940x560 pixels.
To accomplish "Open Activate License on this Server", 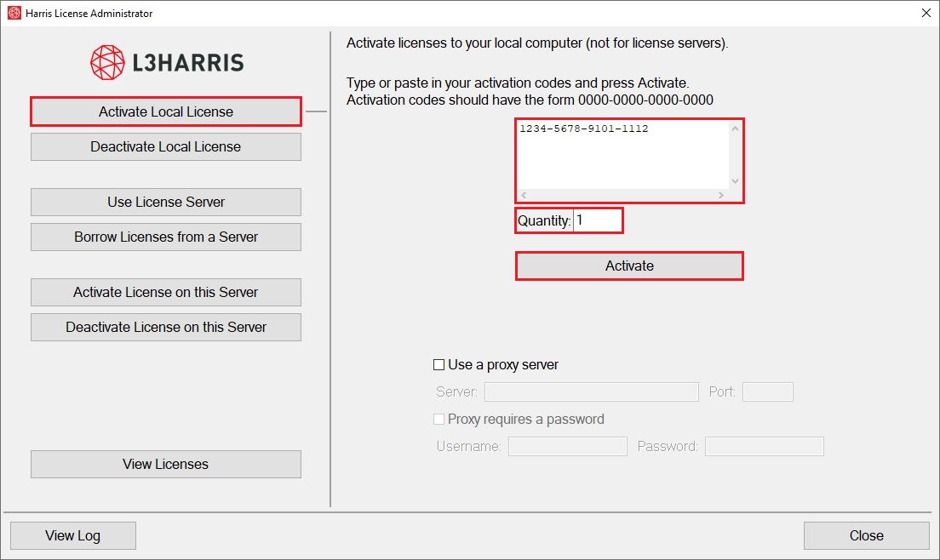I will pos(166,292).
